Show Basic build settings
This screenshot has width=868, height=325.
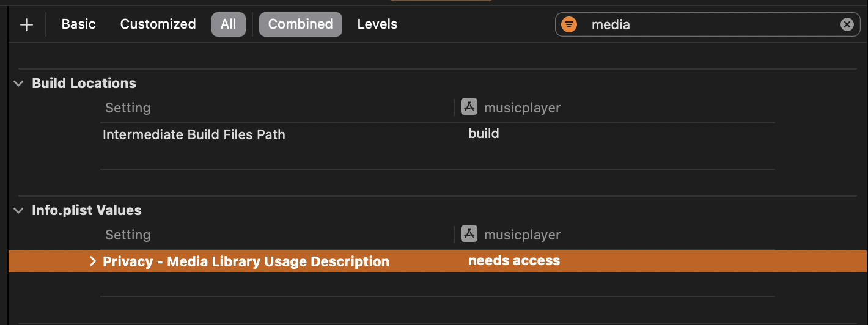(79, 24)
